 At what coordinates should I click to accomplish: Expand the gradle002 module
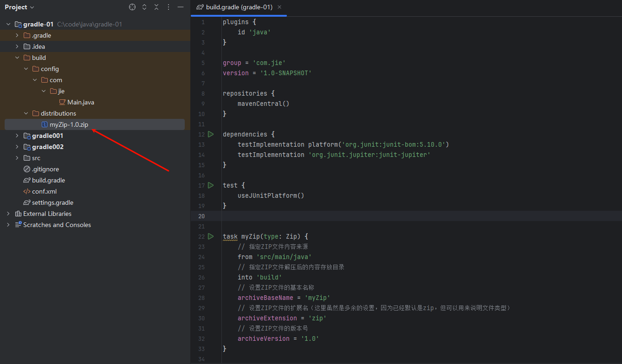point(17,147)
